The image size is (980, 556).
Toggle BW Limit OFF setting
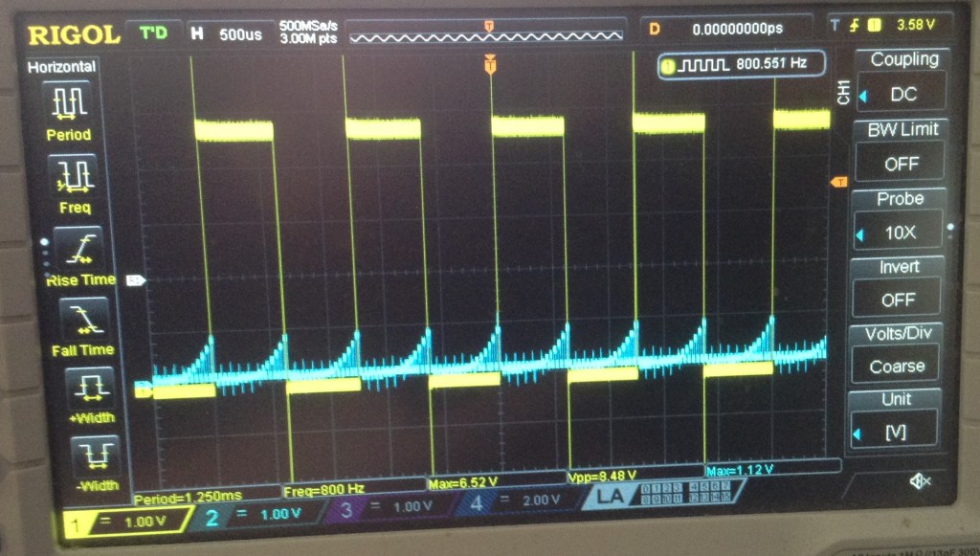(x=901, y=163)
